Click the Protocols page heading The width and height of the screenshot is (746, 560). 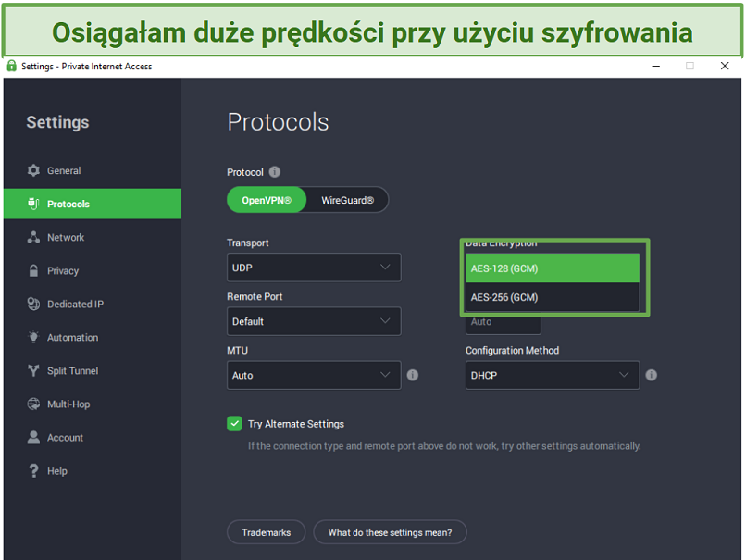click(x=278, y=122)
